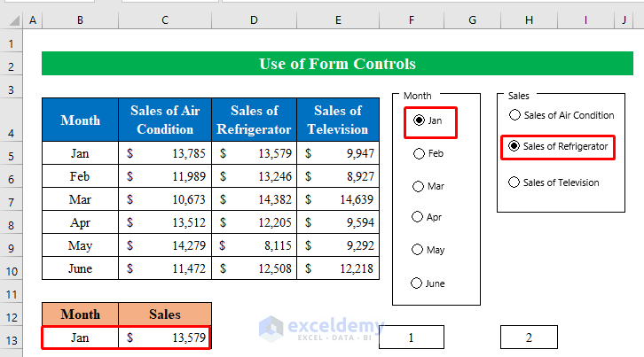Pick the May month option
This screenshot has width=644, height=357.
pos(419,250)
